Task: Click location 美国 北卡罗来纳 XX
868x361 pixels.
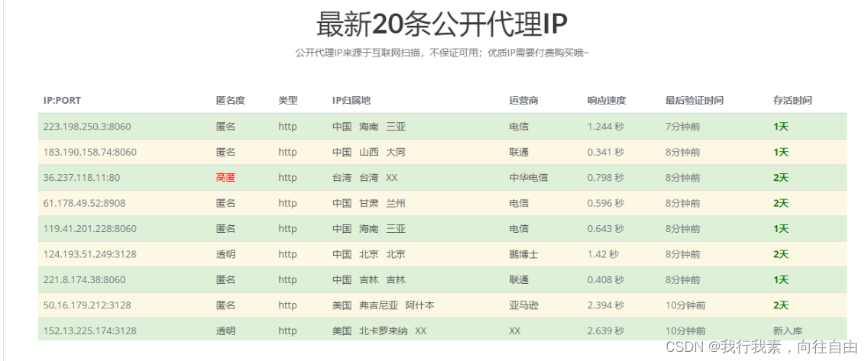Action: coord(379,330)
